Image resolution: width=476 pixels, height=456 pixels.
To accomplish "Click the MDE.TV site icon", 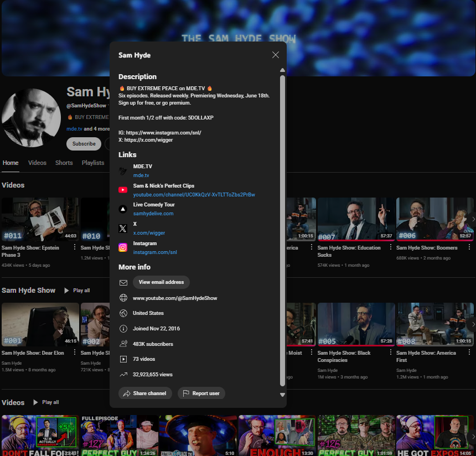I will click(122, 170).
